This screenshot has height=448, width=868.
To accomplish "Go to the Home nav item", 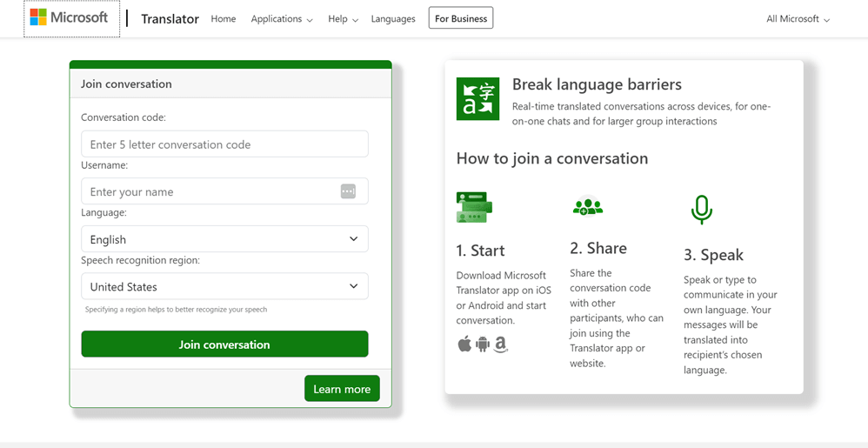I will pyautogui.click(x=224, y=19).
